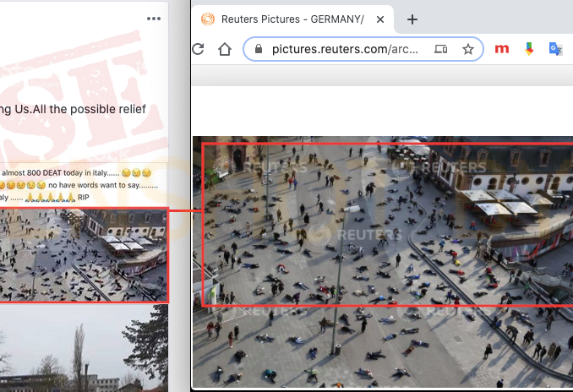The height and width of the screenshot is (392, 573).
Task: Open the device cast icon in address bar
Action: click(440, 49)
